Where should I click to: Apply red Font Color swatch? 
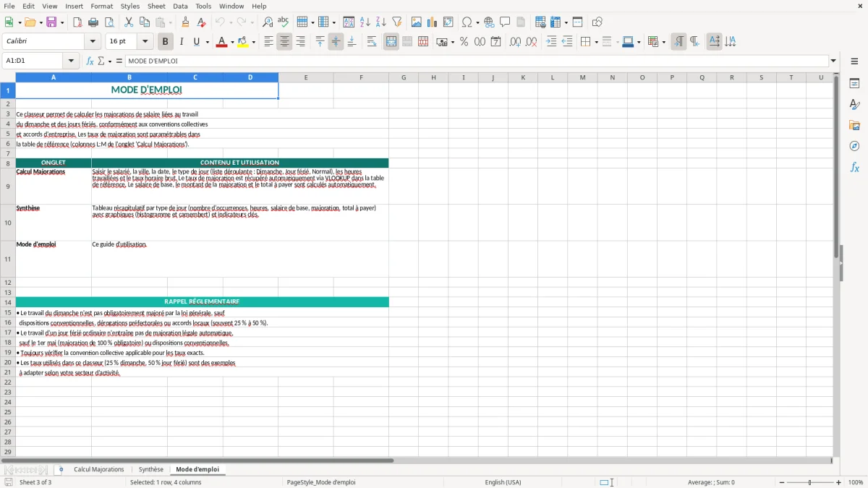[x=221, y=42]
